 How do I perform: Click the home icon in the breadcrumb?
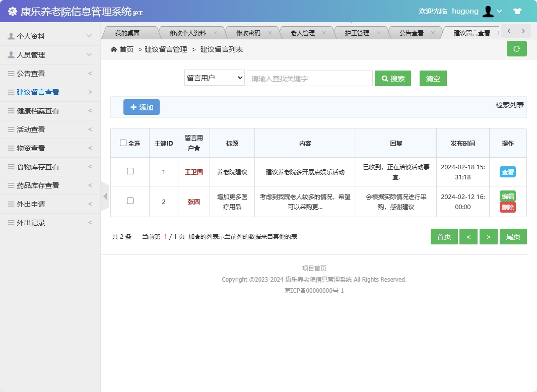114,50
